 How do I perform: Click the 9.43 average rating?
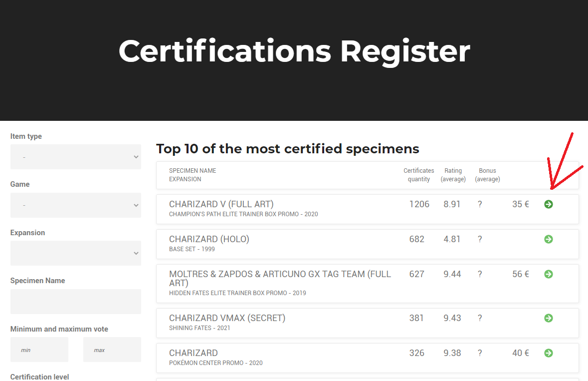[452, 318]
